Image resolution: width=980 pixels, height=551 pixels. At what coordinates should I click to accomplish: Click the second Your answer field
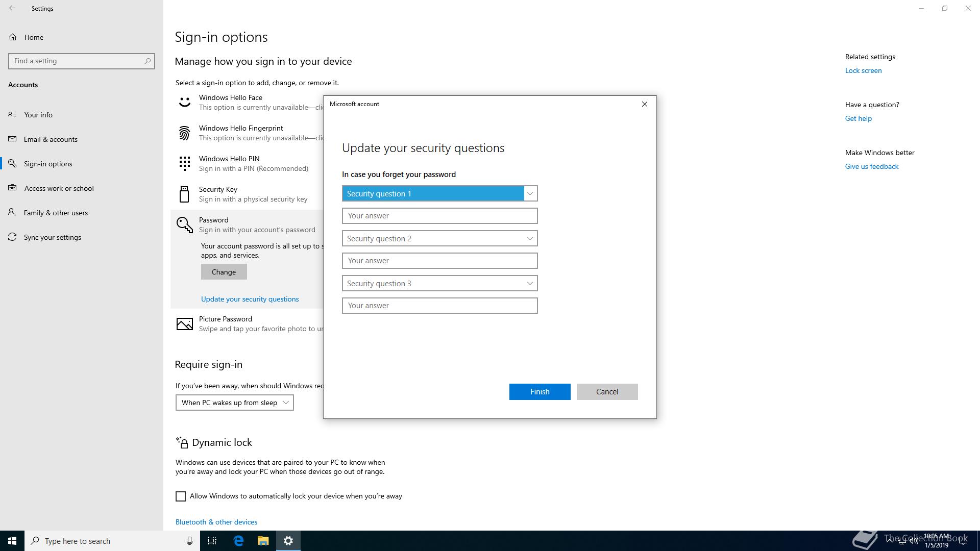coord(439,261)
